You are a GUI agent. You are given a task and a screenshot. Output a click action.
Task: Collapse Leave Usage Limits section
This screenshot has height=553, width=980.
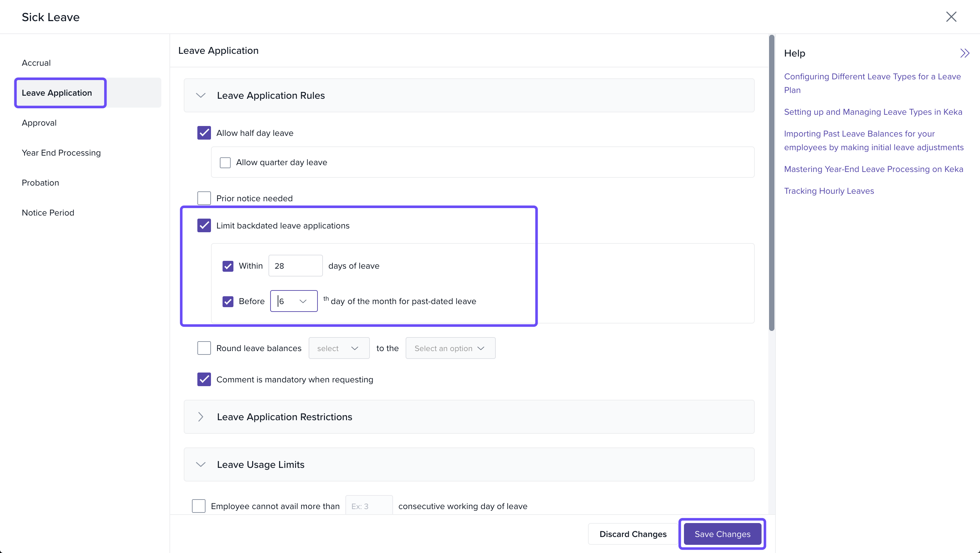200,464
